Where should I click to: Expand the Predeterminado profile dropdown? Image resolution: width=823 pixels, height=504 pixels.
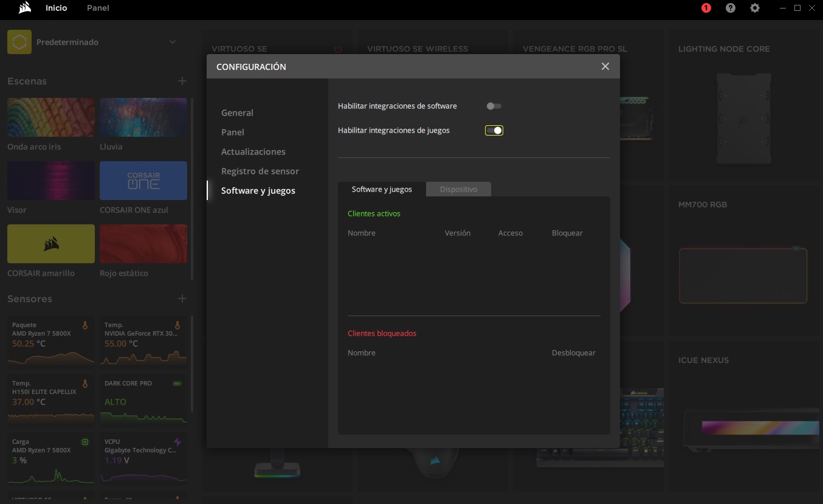click(173, 42)
